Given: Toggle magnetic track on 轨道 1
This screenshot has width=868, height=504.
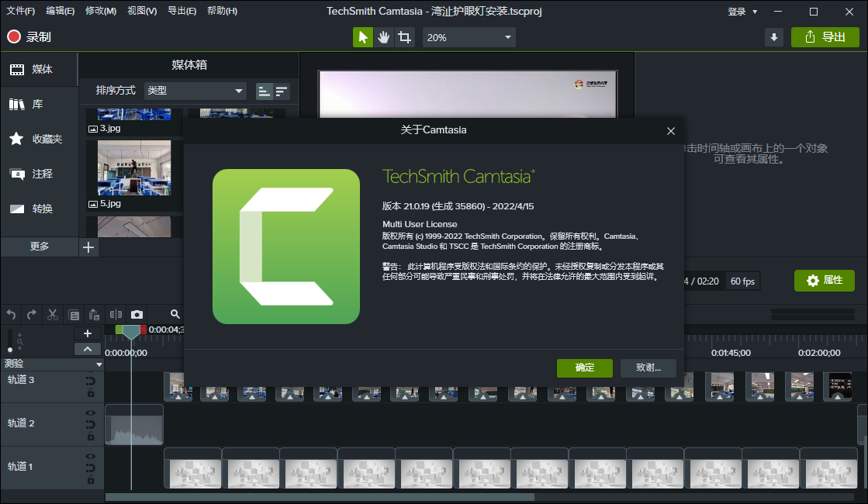Looking at the screenshot, I should click(90, 468).
